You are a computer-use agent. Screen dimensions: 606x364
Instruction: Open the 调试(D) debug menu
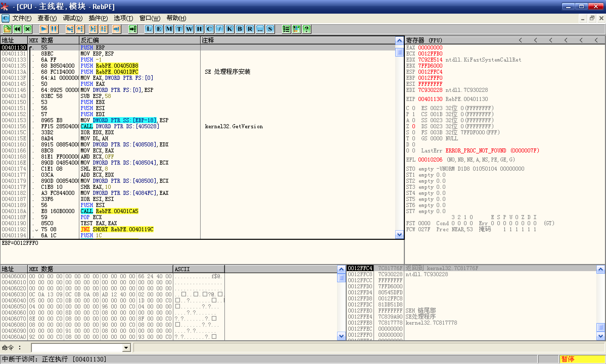pyautogui.click(x=73, y=18)
